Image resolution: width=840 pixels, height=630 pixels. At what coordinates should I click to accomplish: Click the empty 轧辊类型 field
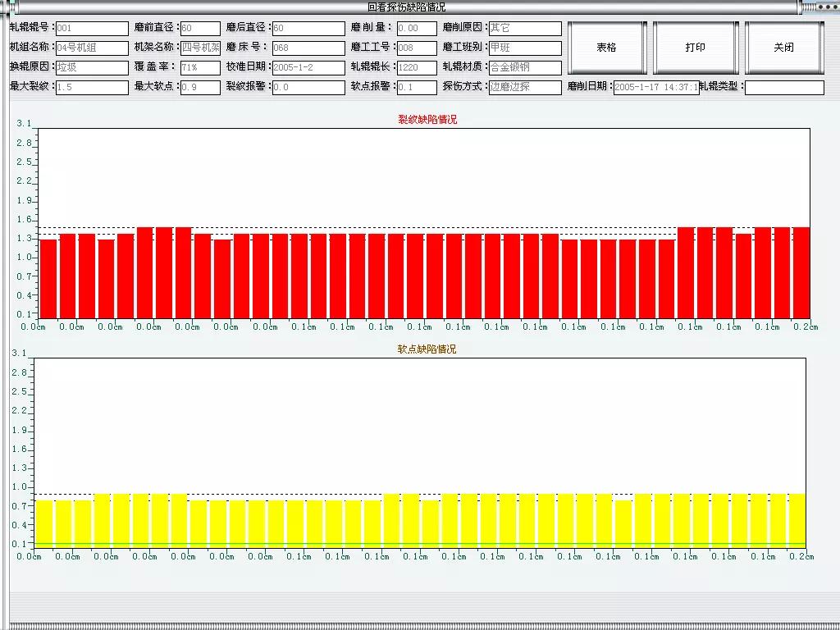point(784,88)
